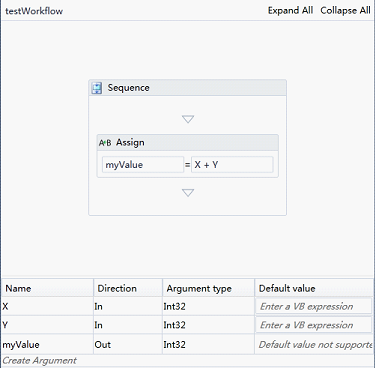Click default value field for argument X
This screenshot has width=375, height=368.
314,306
